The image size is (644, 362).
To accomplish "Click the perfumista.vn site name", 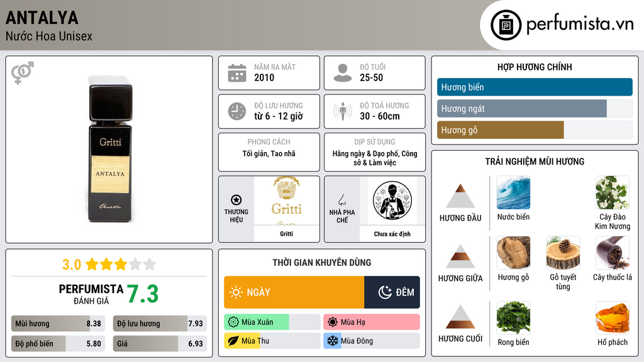I will 580,25.
